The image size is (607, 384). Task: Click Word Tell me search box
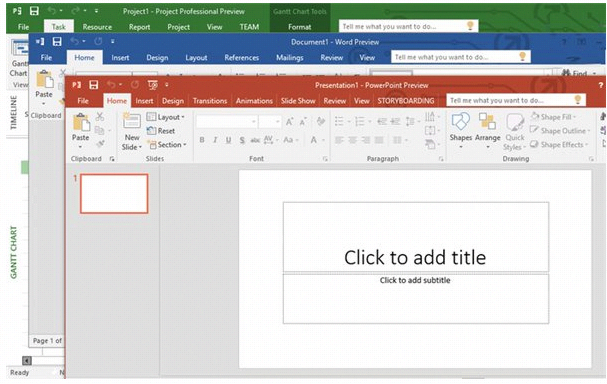click(461, 57)
